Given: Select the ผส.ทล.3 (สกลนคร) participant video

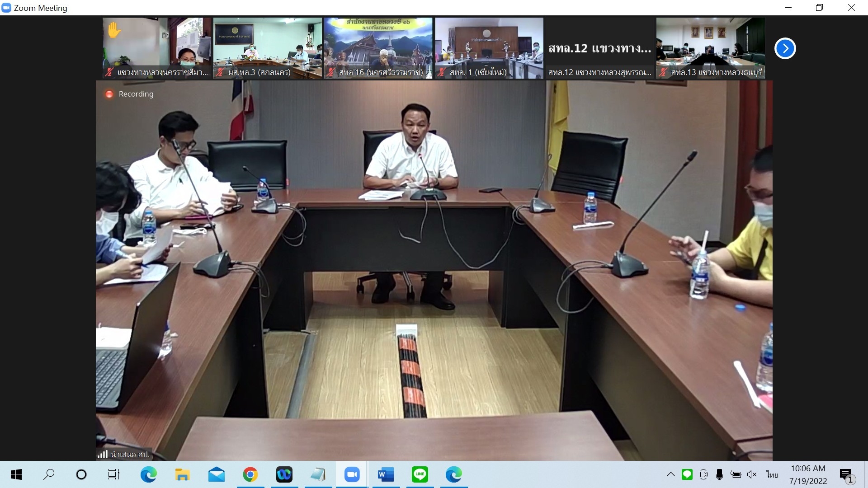Looking at the screenshot, I should [267, 48].
